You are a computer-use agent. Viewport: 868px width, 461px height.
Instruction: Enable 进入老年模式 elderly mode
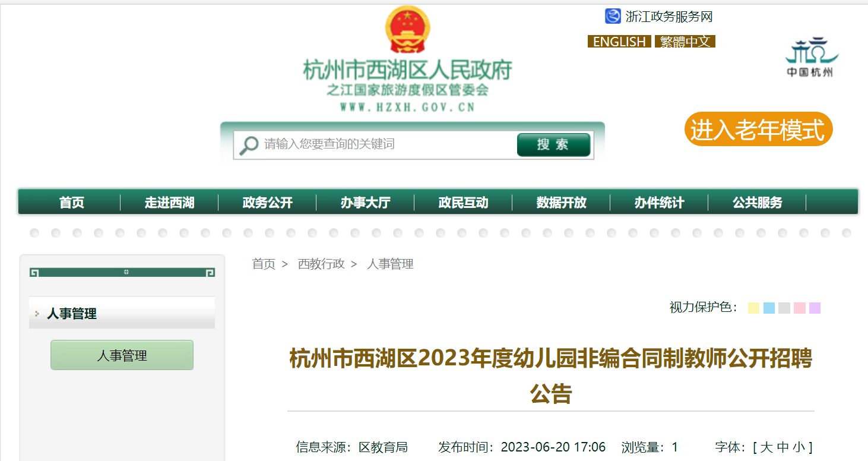tap(758, 129)
